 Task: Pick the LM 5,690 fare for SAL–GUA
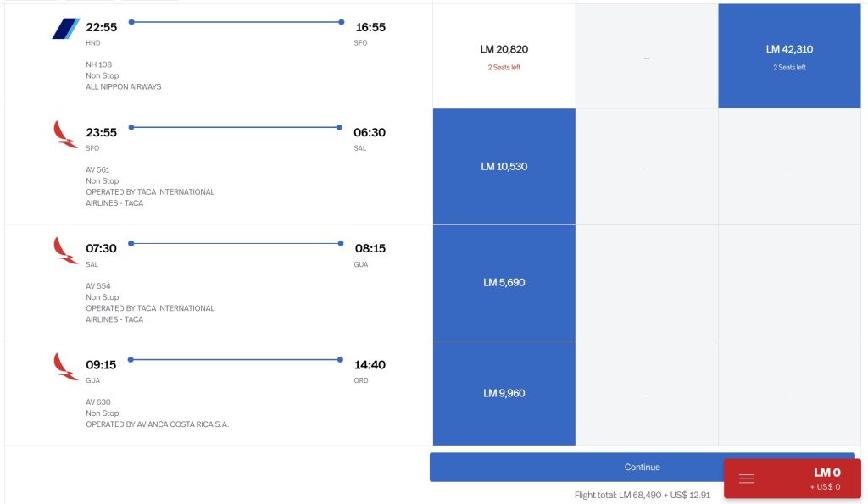point(504,283)
